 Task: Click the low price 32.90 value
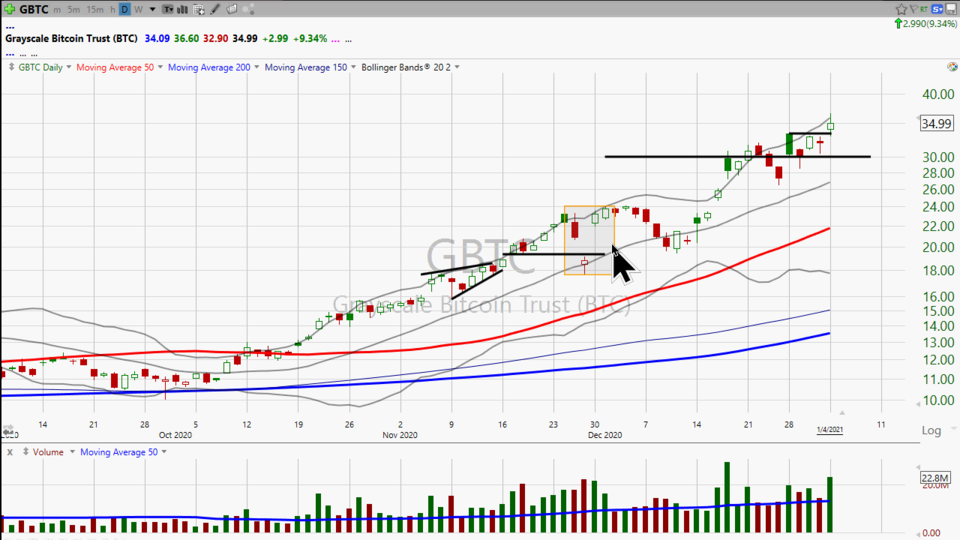pos(216,39)
